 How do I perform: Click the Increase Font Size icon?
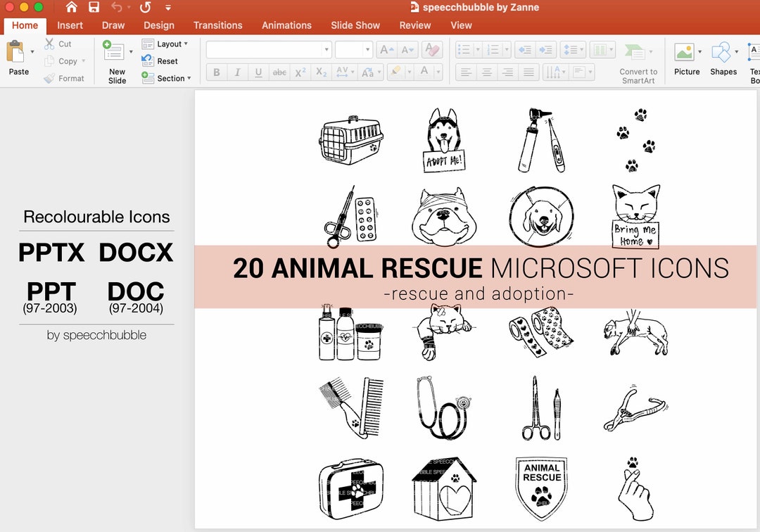coord(386,50)
